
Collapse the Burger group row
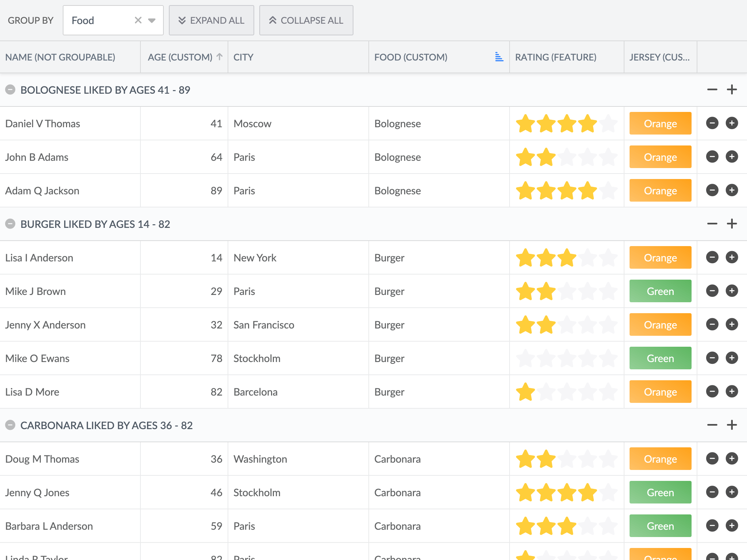pyautogui.click(x=10, y=224)
